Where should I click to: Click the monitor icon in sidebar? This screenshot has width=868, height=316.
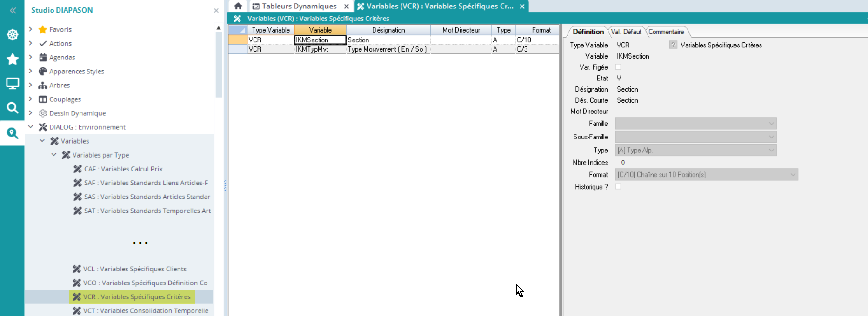13,84
